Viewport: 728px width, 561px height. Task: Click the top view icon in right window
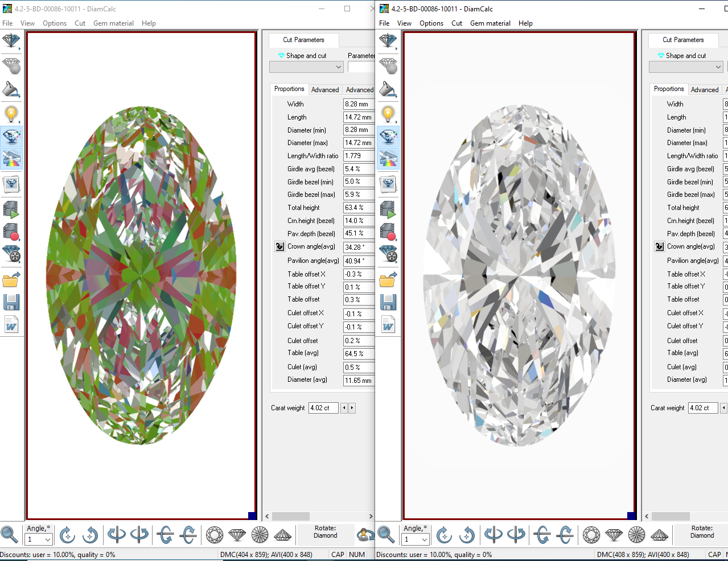591,535
